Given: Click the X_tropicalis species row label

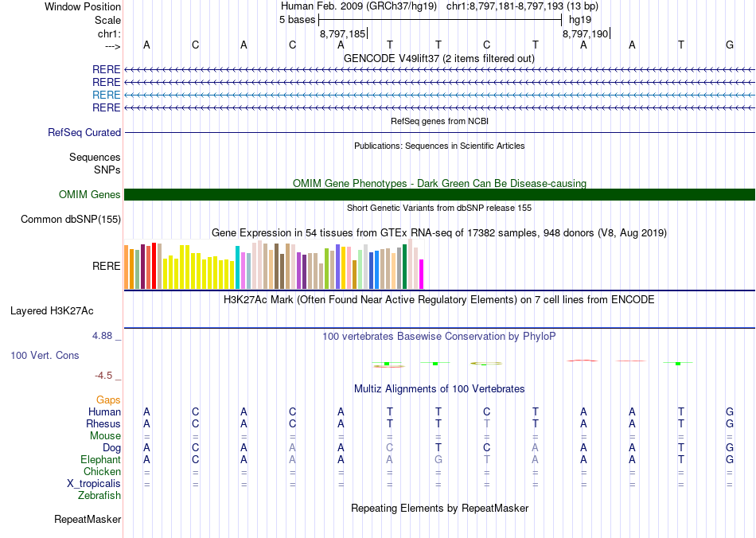Looking at the screenshot, I should click(x=94, y=484).
